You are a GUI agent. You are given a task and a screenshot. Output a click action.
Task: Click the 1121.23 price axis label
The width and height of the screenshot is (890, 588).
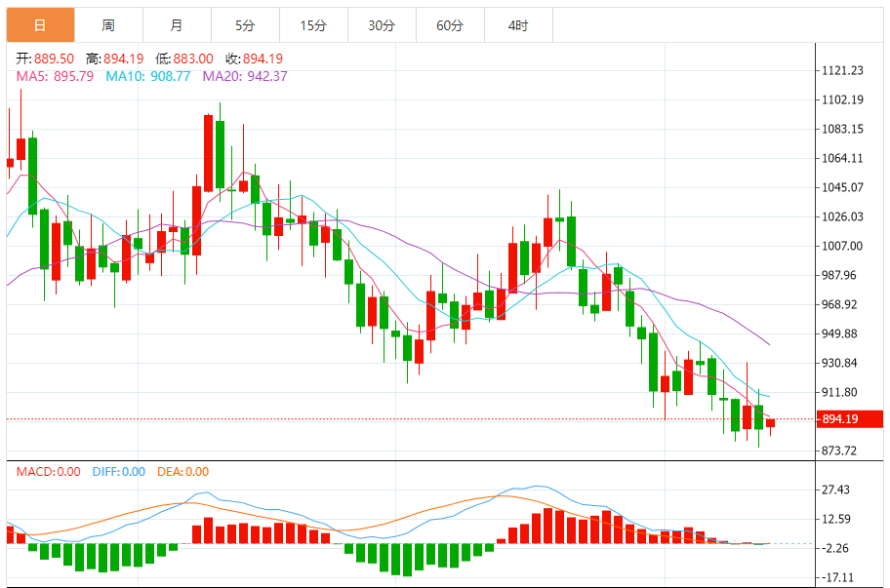tap(842, 70)
